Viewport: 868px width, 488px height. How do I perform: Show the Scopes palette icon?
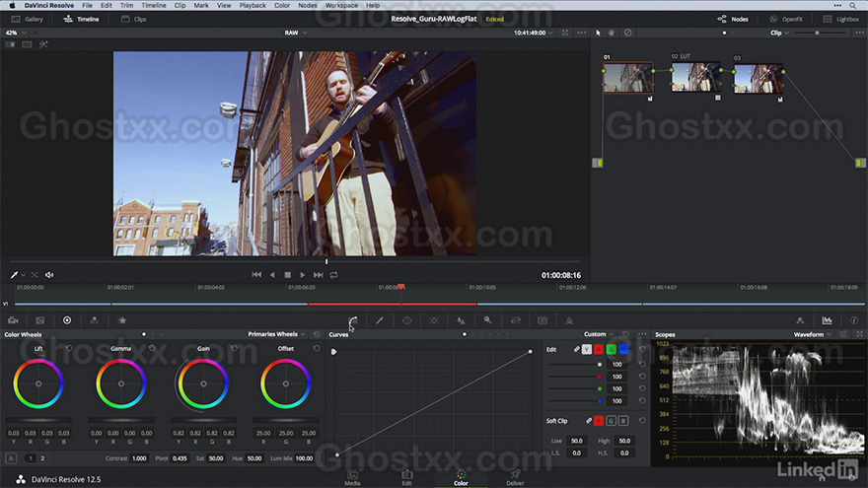pos(827,320)
